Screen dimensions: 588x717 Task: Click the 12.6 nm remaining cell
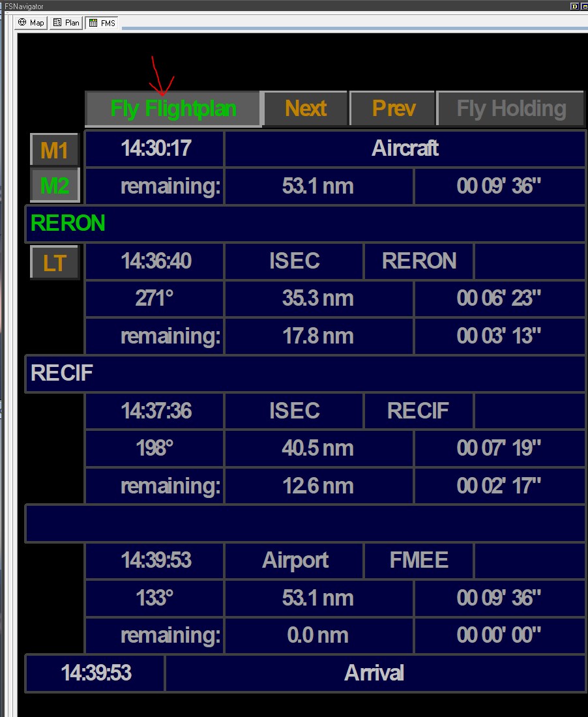click(x=319, y=486)
